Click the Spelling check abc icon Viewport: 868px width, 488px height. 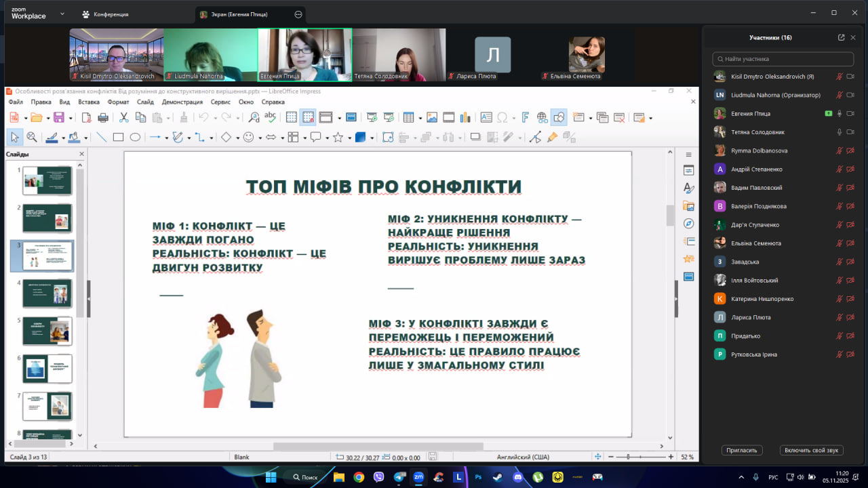pyautogui.click(x=270, y=117)
